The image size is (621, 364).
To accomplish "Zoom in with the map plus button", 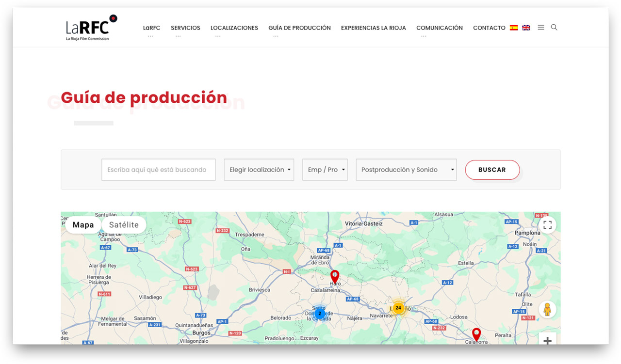I will [x=547, y=339].
